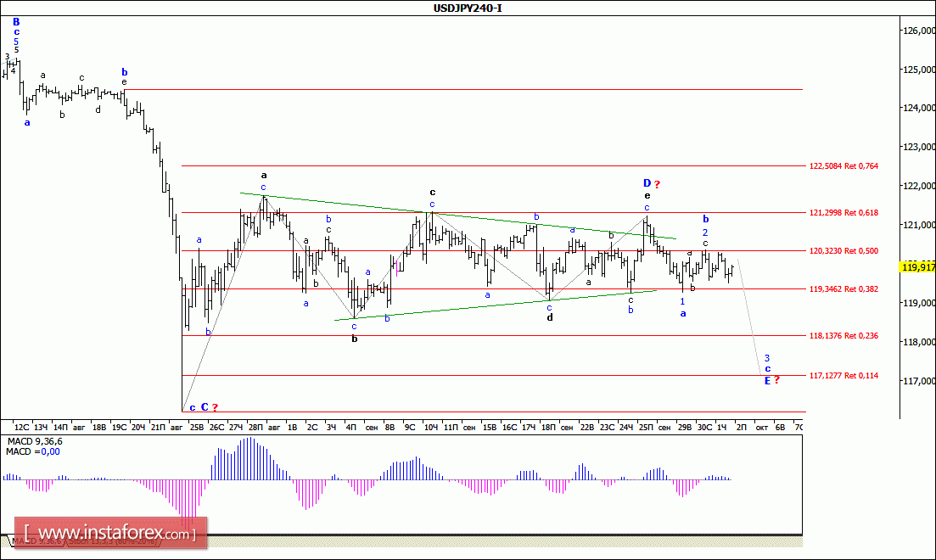Select the 18П date on the time axis
The image size is (936, 560).
(548, 427)
